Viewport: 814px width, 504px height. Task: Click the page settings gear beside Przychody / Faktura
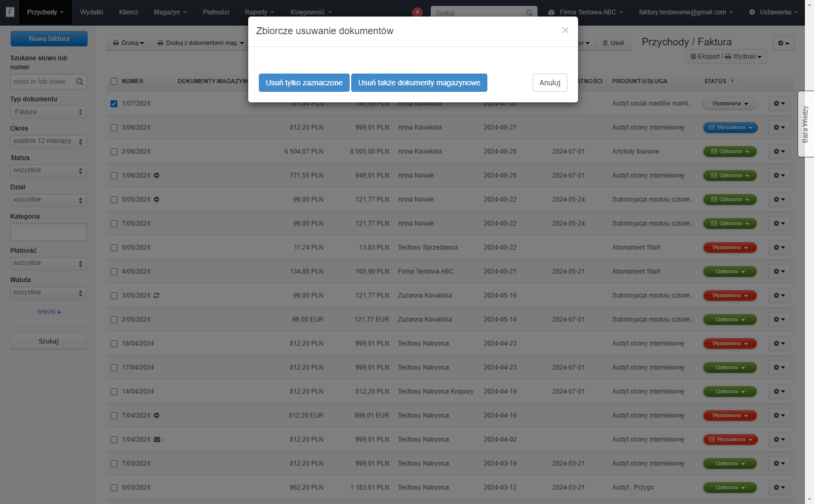click(x=783, y=43)
